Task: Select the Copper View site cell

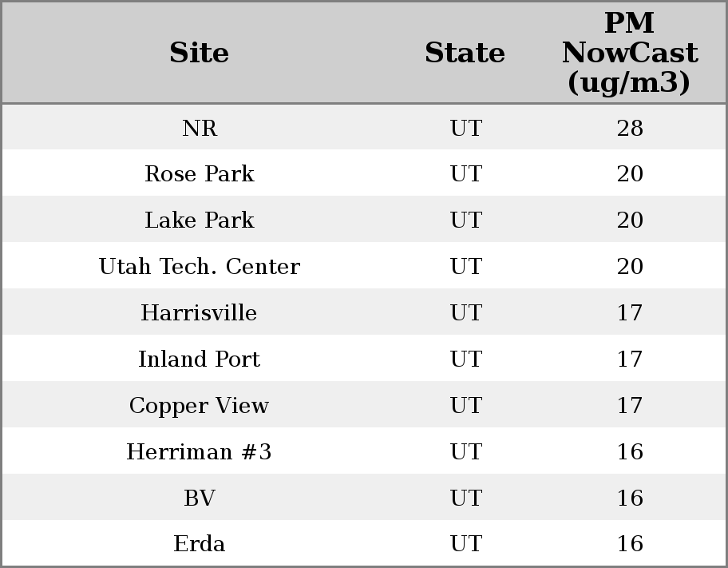Action: pos(200,406)
